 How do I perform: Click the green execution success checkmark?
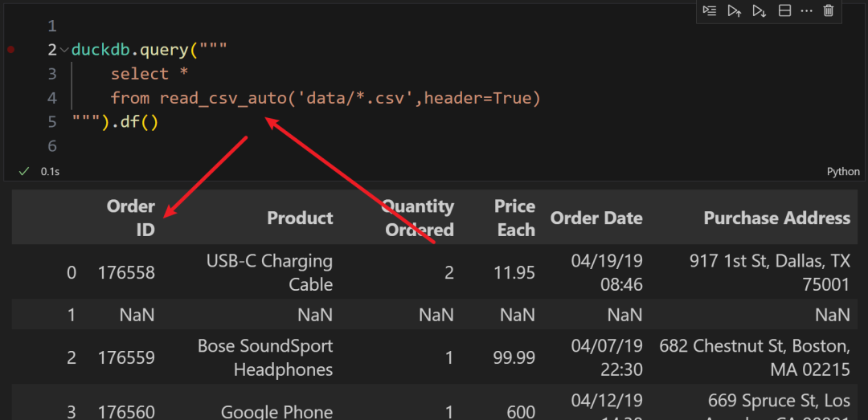click(x=24, y=171)
